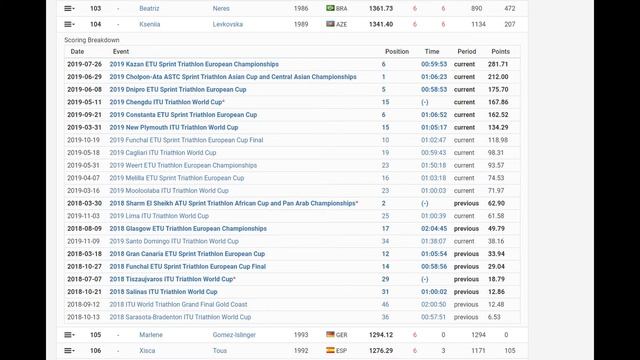Click the AZE flag icon
The image size is (640, 360).
(x=330, y=24)
